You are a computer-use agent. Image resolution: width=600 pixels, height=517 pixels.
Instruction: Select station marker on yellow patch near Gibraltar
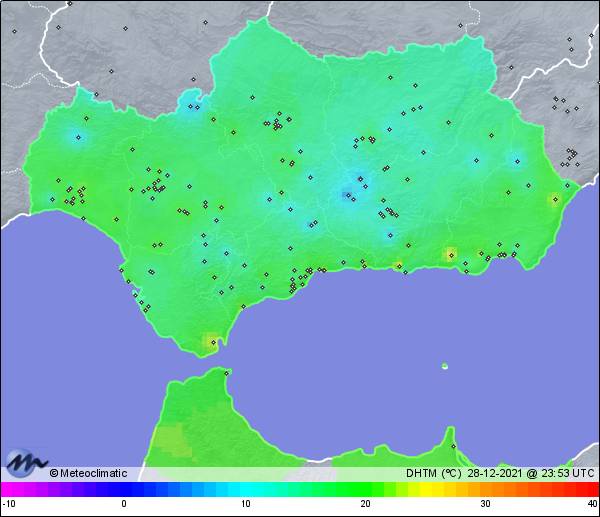point(214,342)
